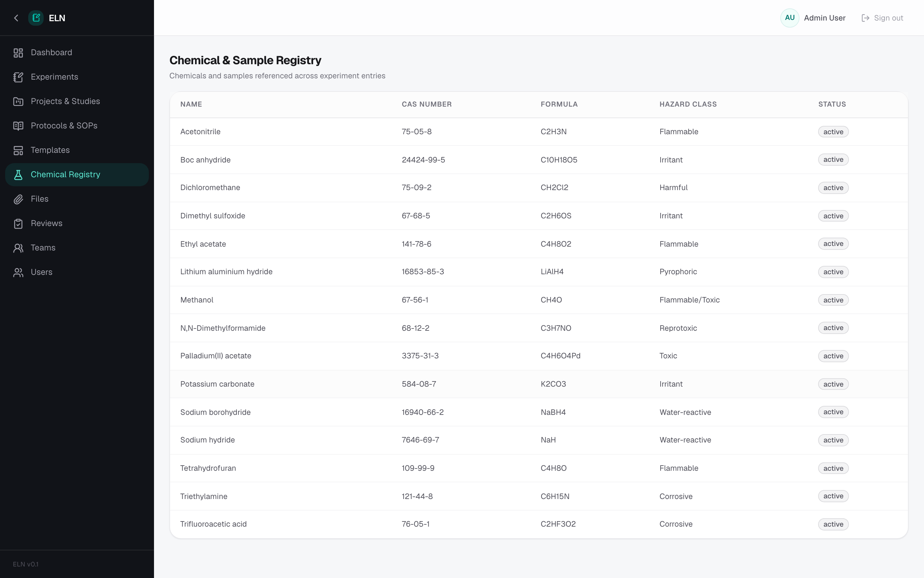This screenshot has width=924, height=578.
Task: Click the sign-out arrow icon
Action: click(865, 18)
